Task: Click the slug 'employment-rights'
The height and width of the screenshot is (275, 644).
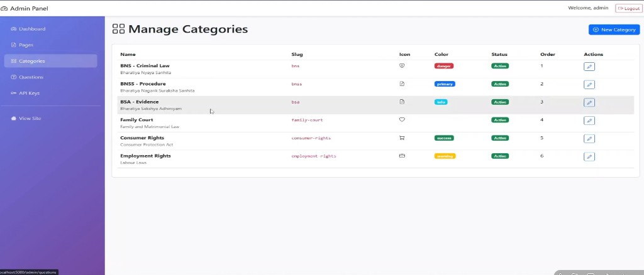Action: point(314,156)
